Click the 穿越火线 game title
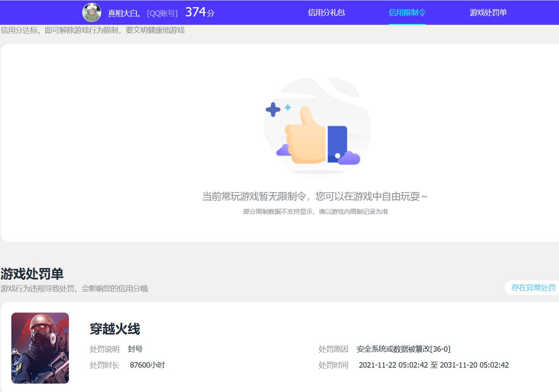 (x=115, y=330)
